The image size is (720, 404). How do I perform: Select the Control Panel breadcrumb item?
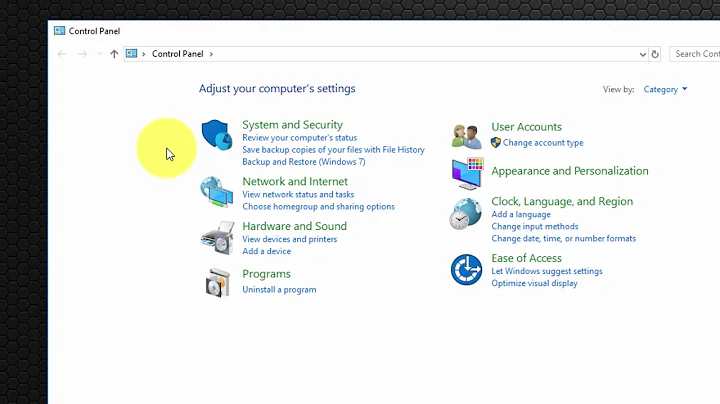178,54
